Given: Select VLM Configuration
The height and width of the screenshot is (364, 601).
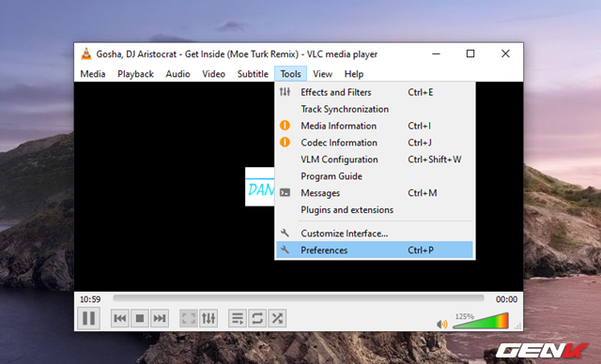Looking at the screenshot, I should click(375, 159).
